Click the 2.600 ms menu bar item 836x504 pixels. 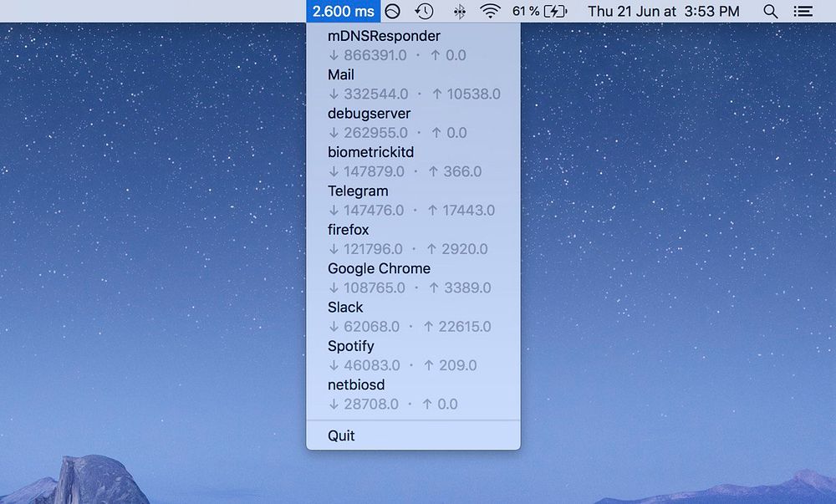(344, 11)
